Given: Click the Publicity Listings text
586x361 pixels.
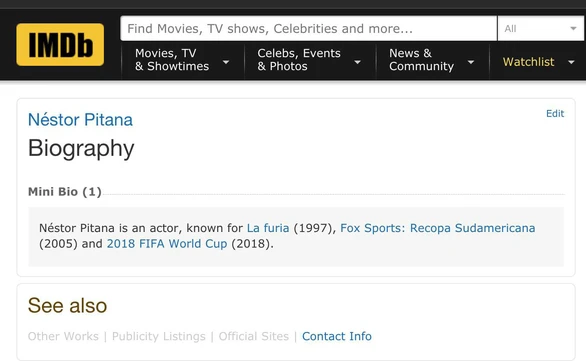Looking at the screenshot, I should pyautogui.click(x=159, y=336).
